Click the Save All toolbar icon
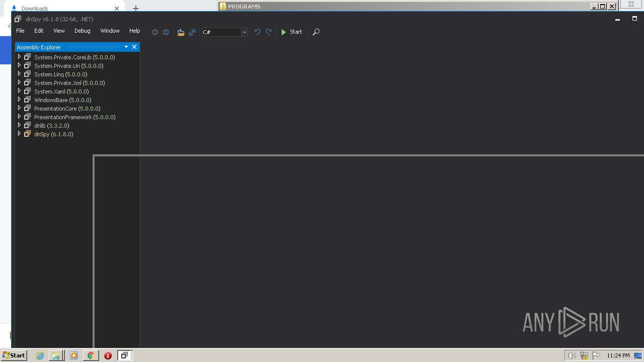This screenshot has width=644, height=362. click(192, 32)
